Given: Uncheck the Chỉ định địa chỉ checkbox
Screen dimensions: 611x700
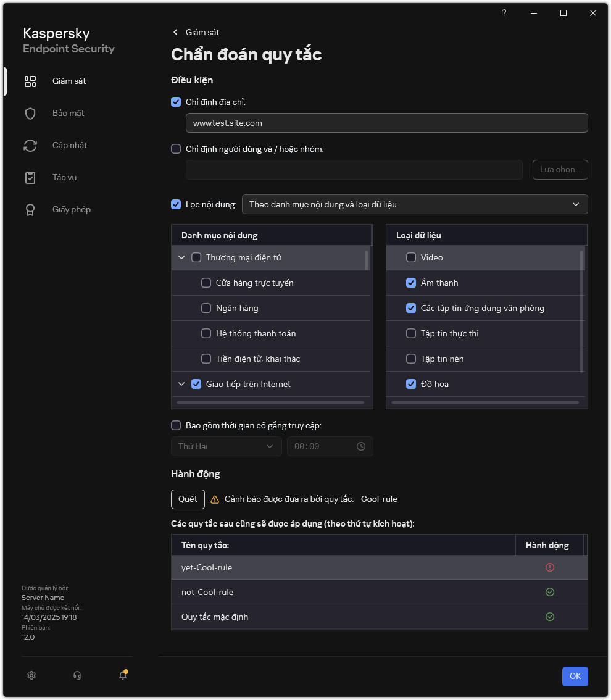Looking at the screenshot, I should (176, 102).
